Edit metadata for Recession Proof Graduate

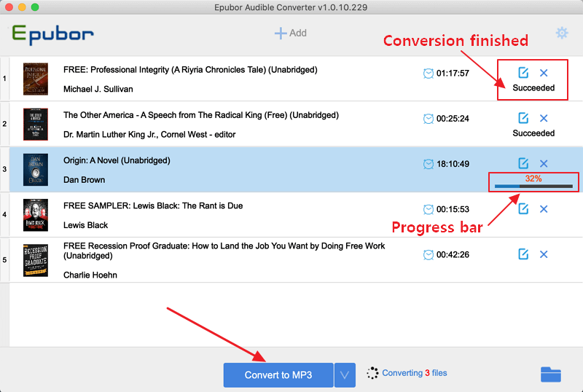click(x=523, y=254)
